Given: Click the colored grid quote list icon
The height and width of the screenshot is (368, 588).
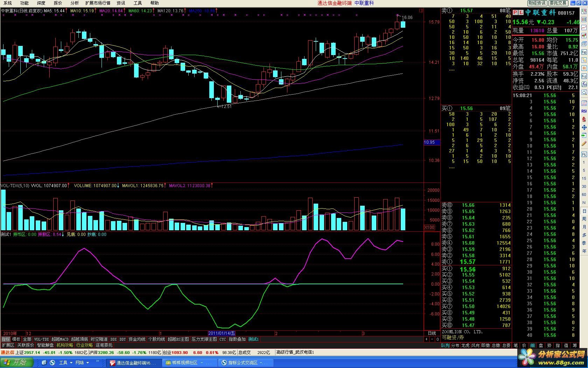Looking at the screenshot, I should [x=584, y=19].
